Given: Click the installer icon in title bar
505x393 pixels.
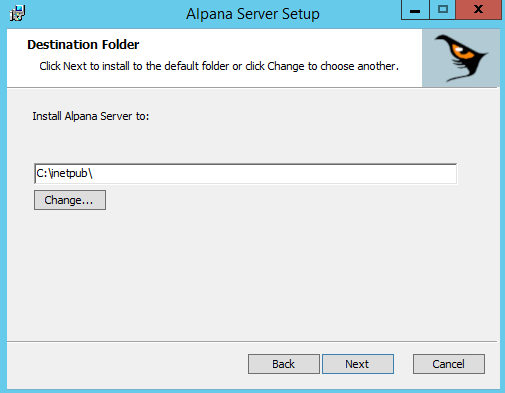Looking at the screenshot, I should click(x=17, y=13).
